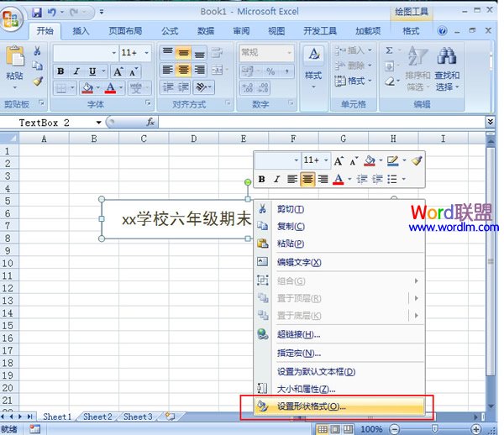504x435 pixels.
Task: Choose Assign Macro (指定宏) in context menu
Action: coord(339,354)
